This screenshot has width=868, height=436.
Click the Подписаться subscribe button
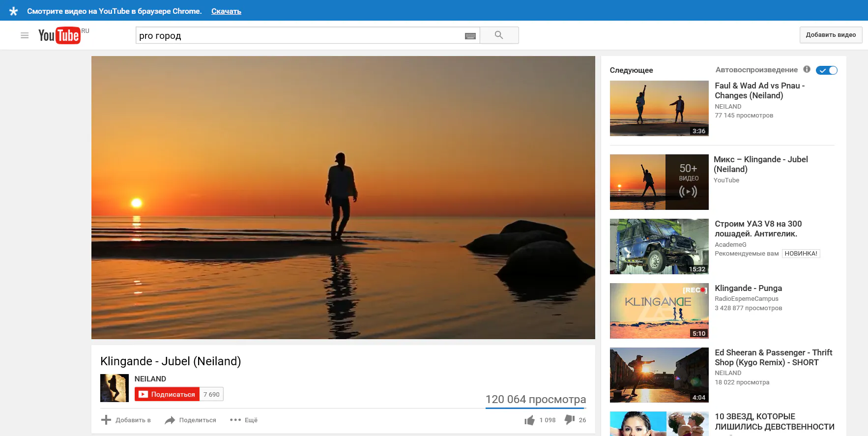point(167,394)
